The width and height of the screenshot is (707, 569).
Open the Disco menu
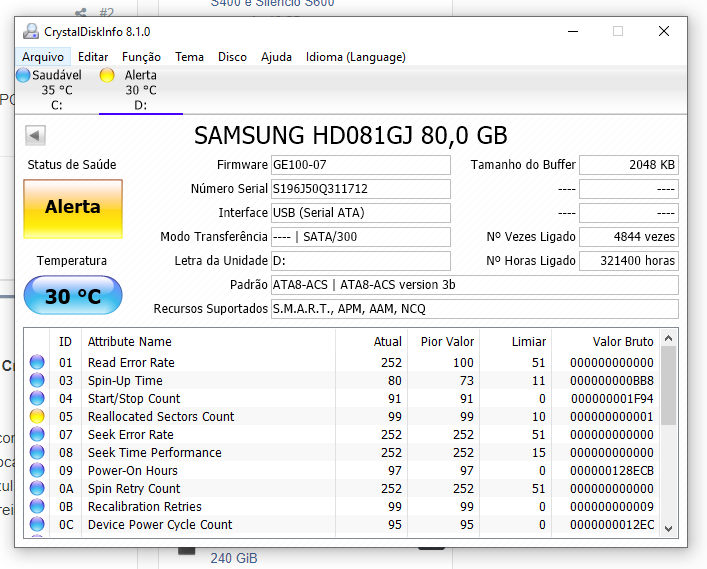pyautogui.click(x=232, y=57)
